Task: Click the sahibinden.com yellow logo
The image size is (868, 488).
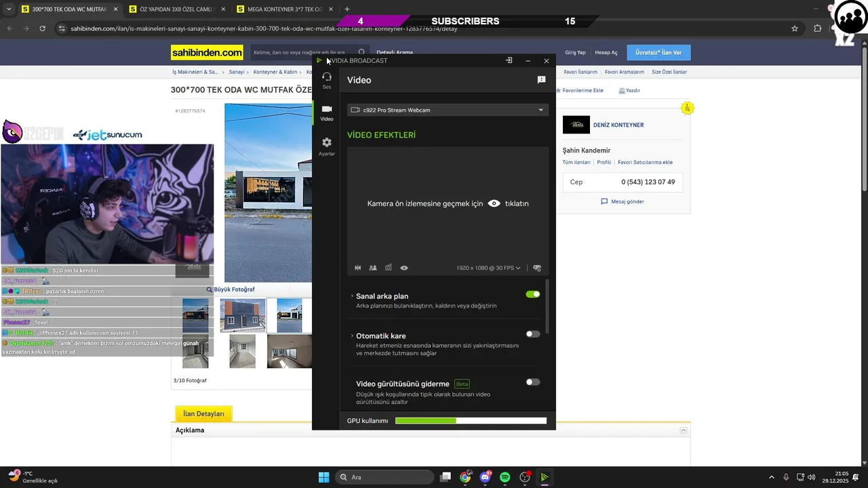Action: point(207,52)
